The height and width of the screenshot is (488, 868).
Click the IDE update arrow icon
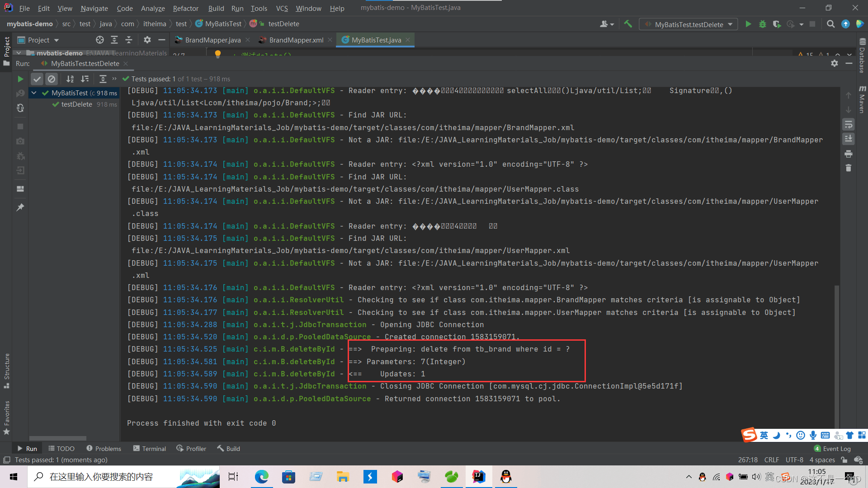pyautogui.click(x=845, y=24)
